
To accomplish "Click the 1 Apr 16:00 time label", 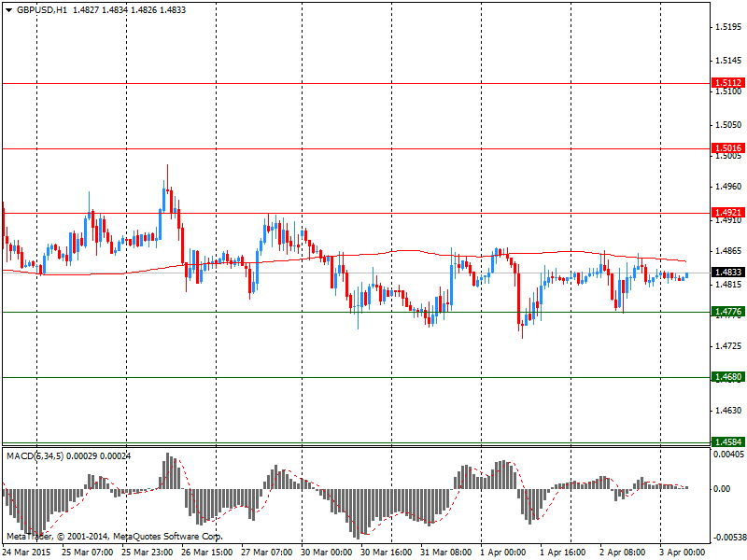I will pyautogui.click(x=563, y=553).
